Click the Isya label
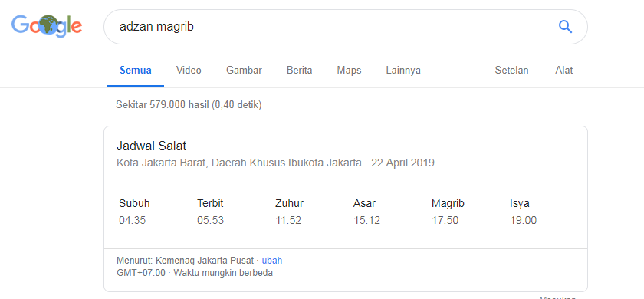 [x=520, y=203]
